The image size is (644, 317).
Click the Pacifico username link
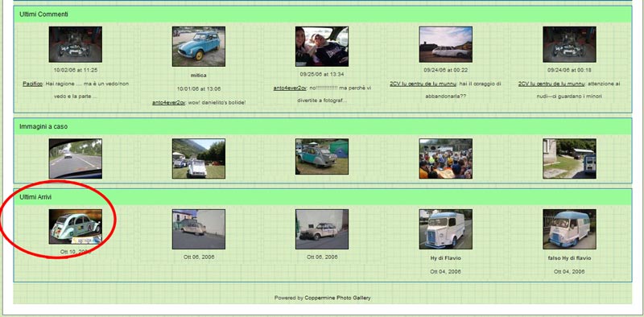(32, 84)
